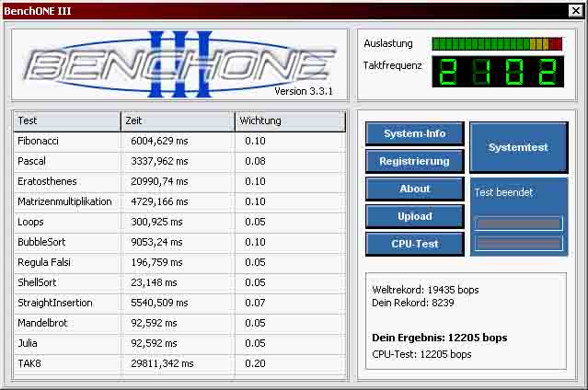Click the 9053,24 ms time value
Image resolution: width=588 pixels, height=390 pixels.
click(x=156, y=243)
